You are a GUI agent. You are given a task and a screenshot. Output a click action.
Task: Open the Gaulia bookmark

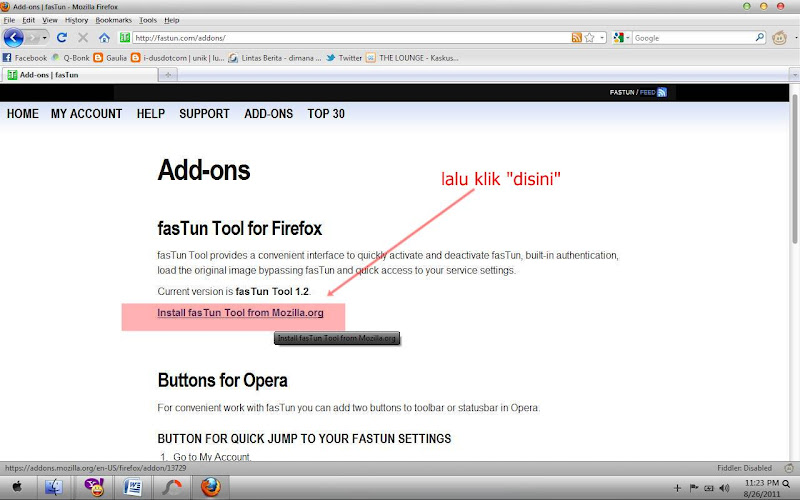(x=110, y=58)
